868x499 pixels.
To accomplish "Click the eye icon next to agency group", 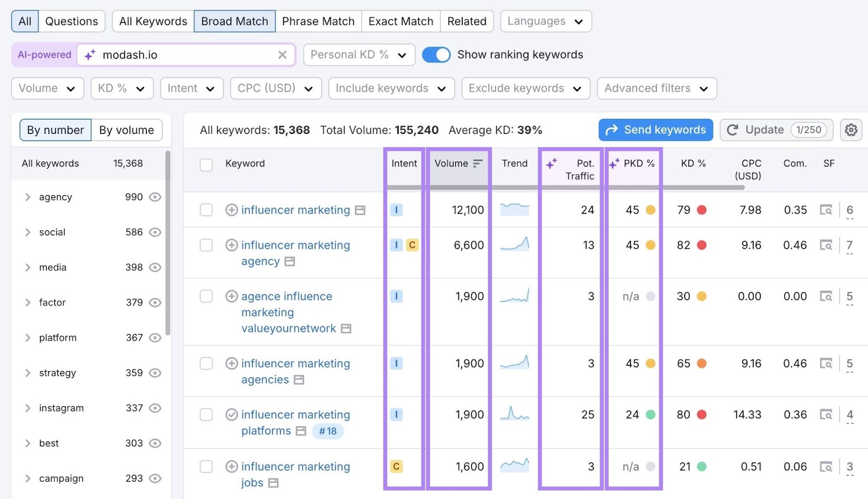I will pos(155,197).
